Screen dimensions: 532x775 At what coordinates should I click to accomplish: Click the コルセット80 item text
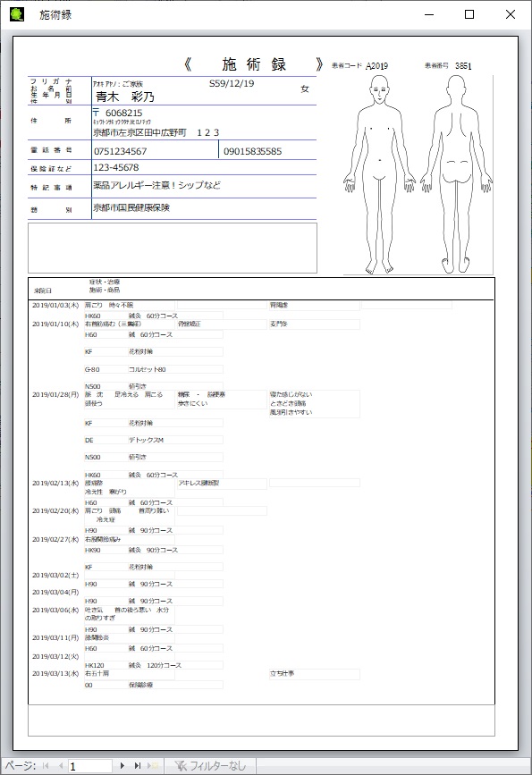click(x=148, y=369)
